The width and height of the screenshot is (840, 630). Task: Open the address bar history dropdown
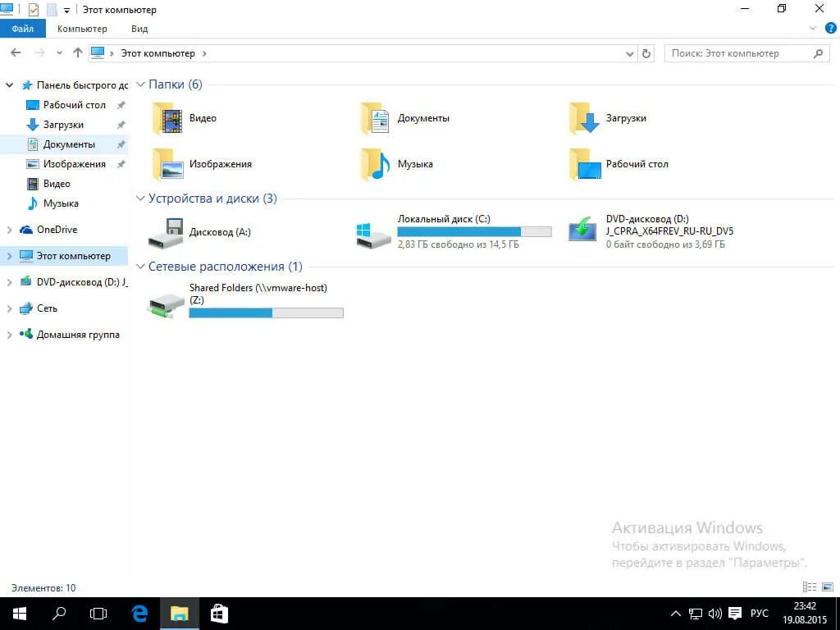[x=630, y=53]
